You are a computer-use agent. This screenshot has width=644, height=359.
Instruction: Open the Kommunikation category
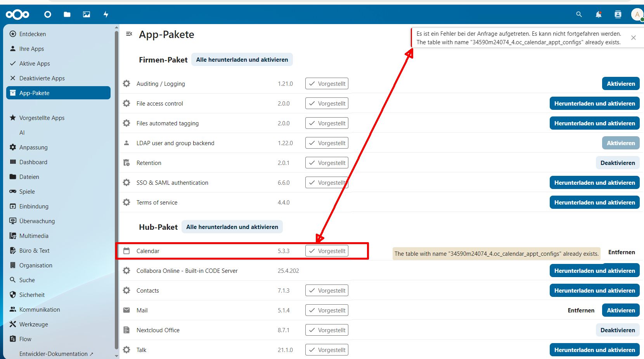pyautogui.click(x=58, y=310)
